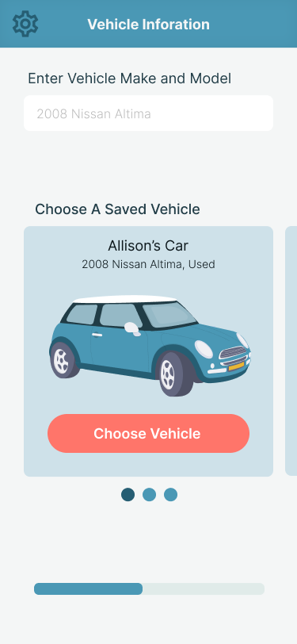Select the Allison's Car title

(148, 246)
